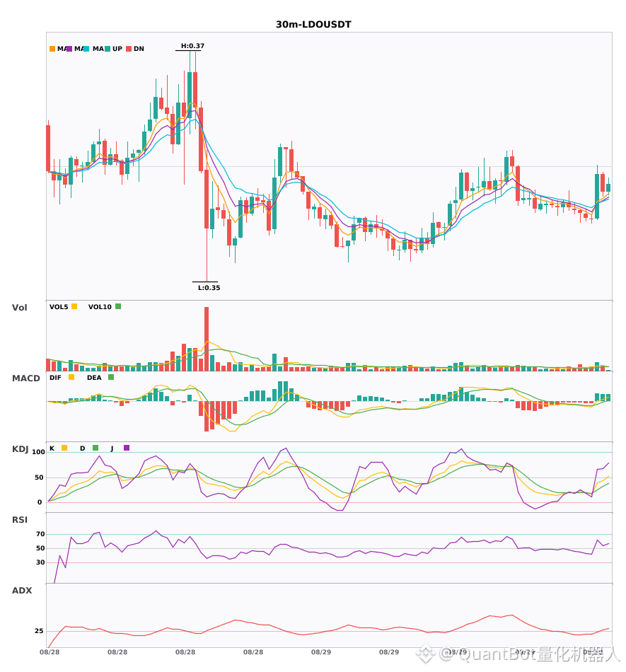Click the green DEA legend swatch
The image size is (626, 672).
coord(111,377)
